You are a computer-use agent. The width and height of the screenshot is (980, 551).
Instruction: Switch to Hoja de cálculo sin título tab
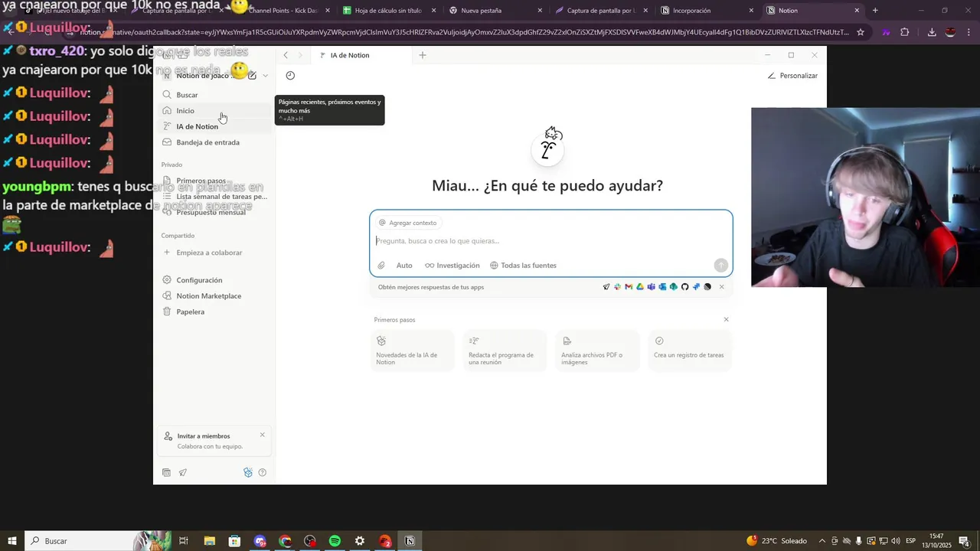388,11
